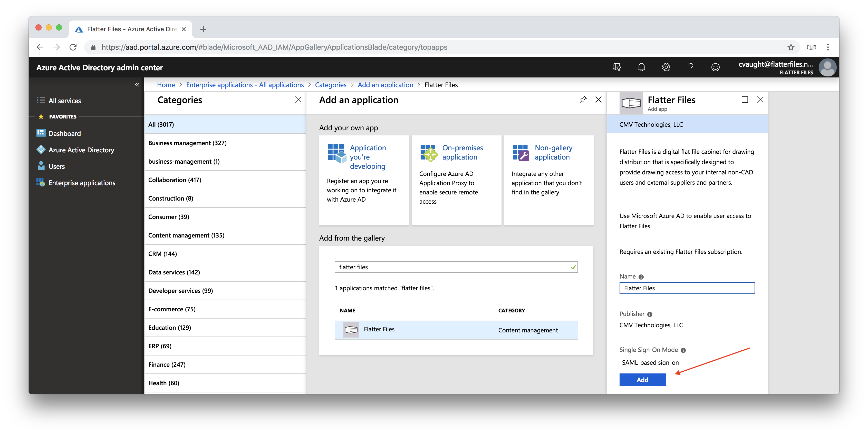Click the Add button to add Flatter Files
Image resolution: width=868 pixels, height=435 pixels.
643,380
